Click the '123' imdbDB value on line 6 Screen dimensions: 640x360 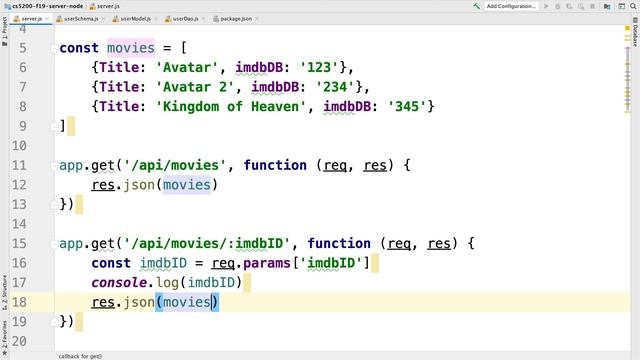(319, 67)
